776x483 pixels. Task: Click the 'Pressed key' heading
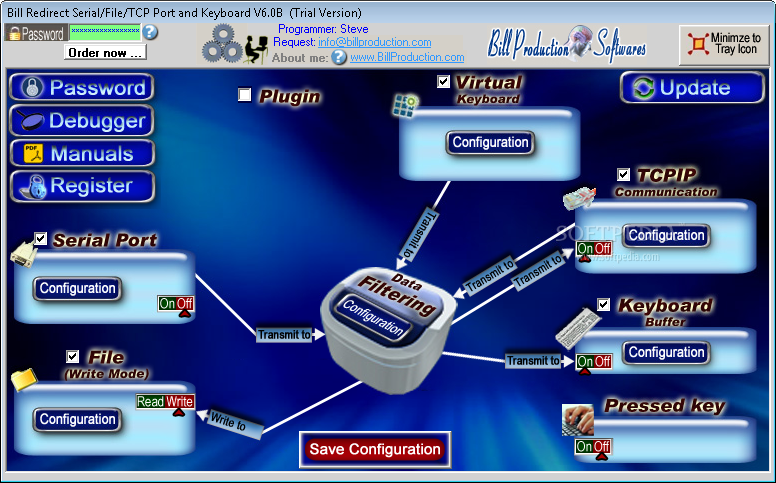[x=665, y=406]
